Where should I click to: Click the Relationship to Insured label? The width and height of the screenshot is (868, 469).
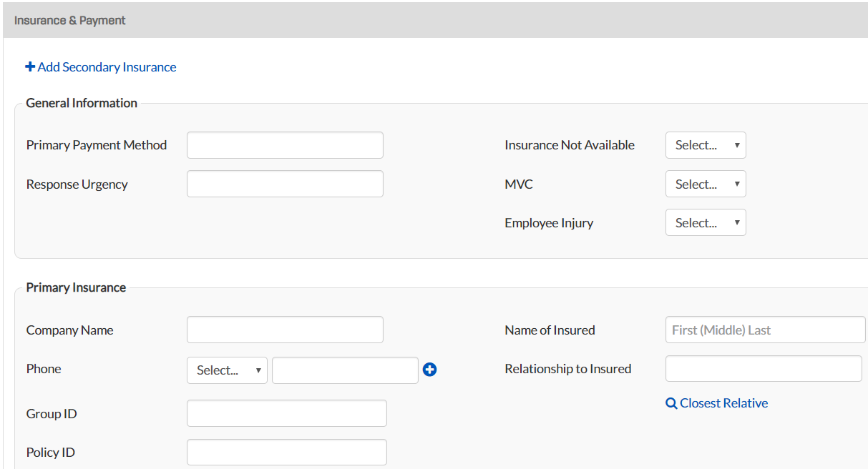tap(568, 369)
